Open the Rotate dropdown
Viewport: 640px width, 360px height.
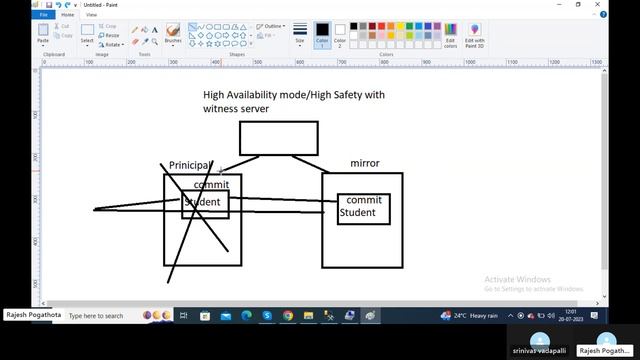click(x=111, y=44)
